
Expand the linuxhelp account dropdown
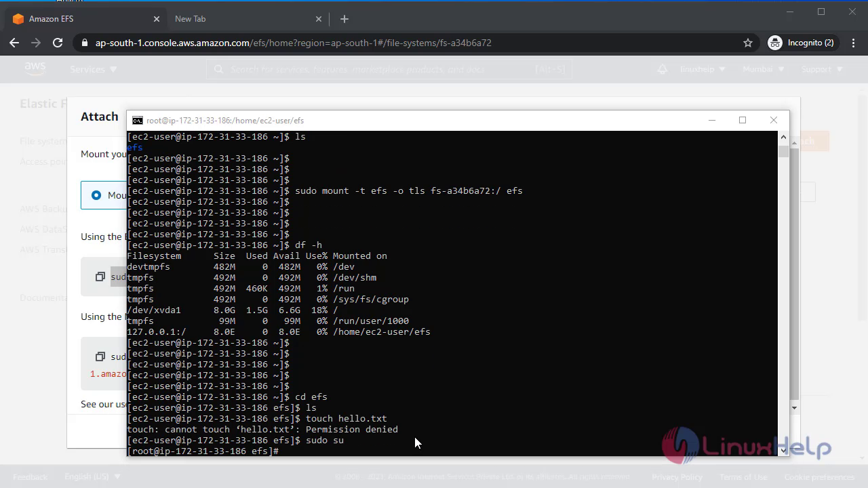click(702, 69)
